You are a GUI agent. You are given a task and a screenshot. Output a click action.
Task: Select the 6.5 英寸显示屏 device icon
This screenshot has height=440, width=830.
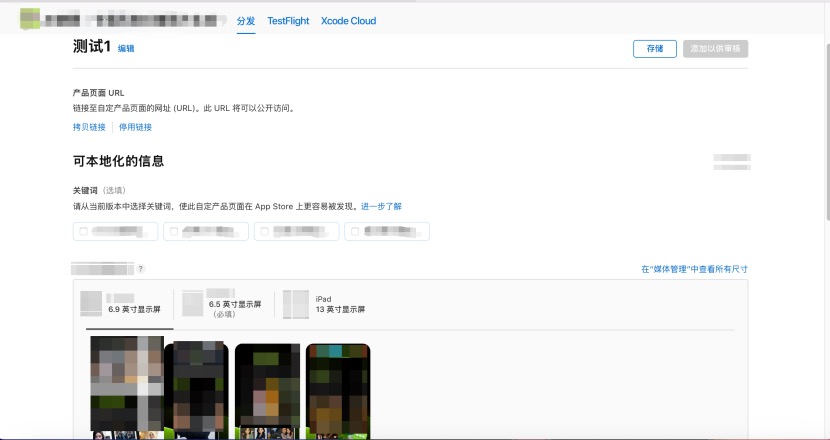pyautogui.click(x=193, y=303)
